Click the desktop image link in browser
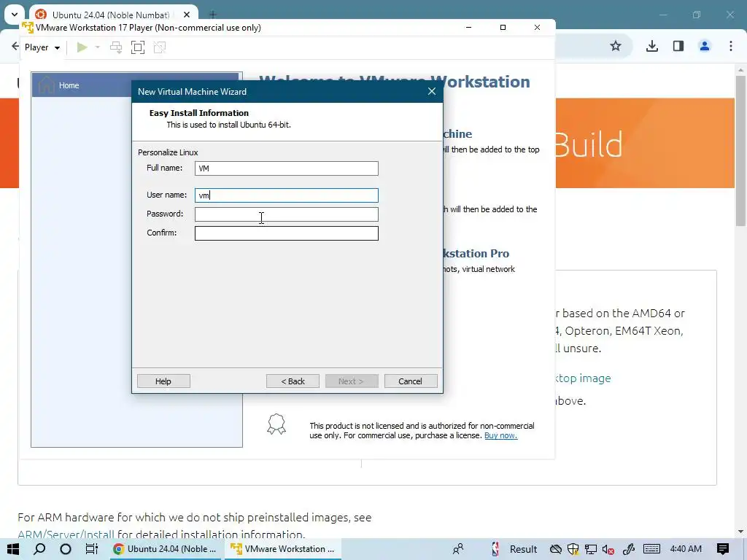Screen dimensions: 747x560 [x=583, y=378]
